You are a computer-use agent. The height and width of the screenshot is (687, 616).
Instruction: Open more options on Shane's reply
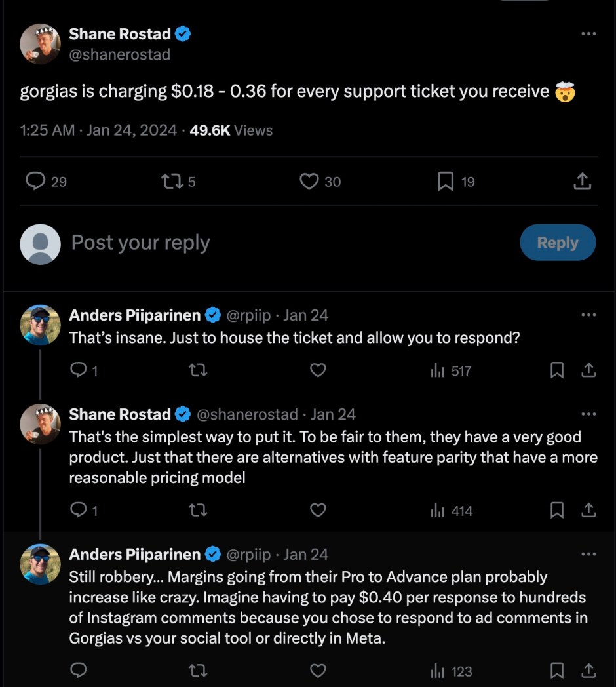tap(588, 414)
